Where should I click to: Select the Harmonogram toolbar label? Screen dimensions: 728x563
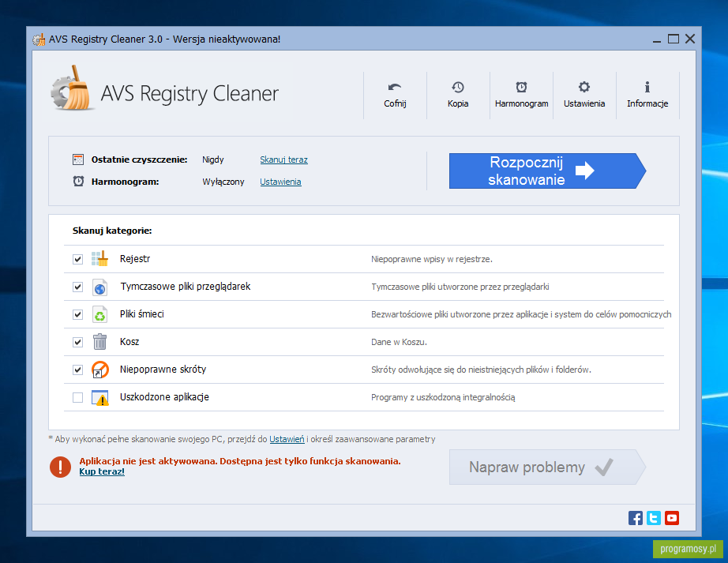click(521, 103)
